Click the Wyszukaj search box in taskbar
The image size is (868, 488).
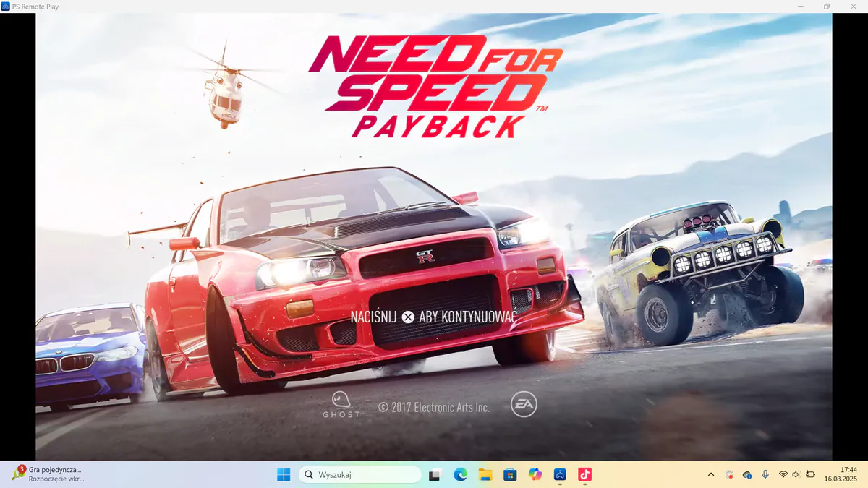[359, 474]
